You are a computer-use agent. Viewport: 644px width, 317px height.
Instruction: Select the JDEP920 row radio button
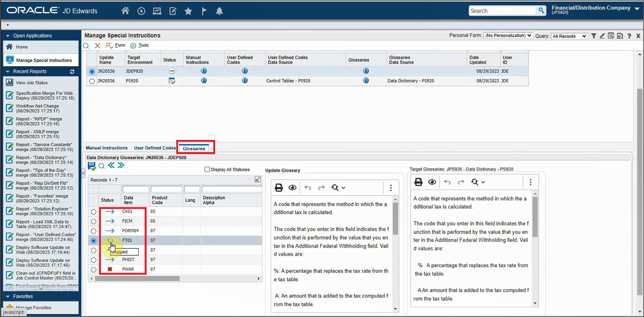click(92, 71)
